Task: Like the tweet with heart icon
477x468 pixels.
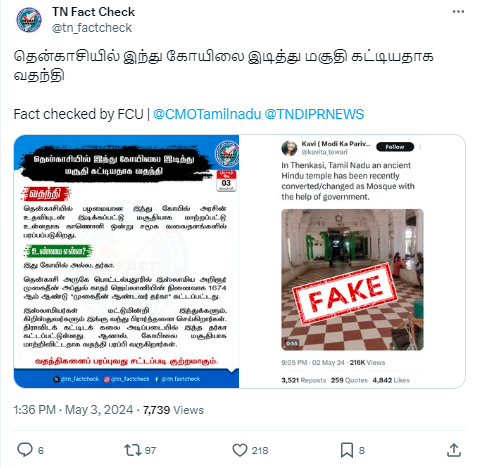Action: pos(240,450)
